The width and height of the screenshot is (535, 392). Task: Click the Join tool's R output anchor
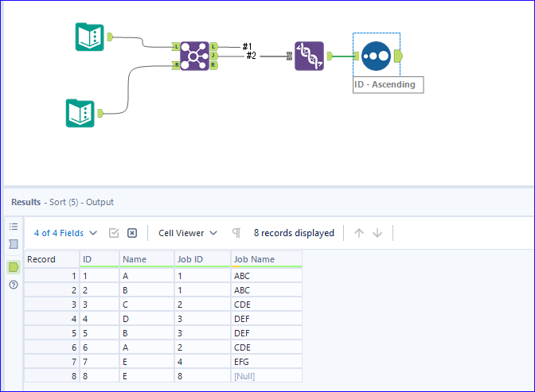point(215,65)
